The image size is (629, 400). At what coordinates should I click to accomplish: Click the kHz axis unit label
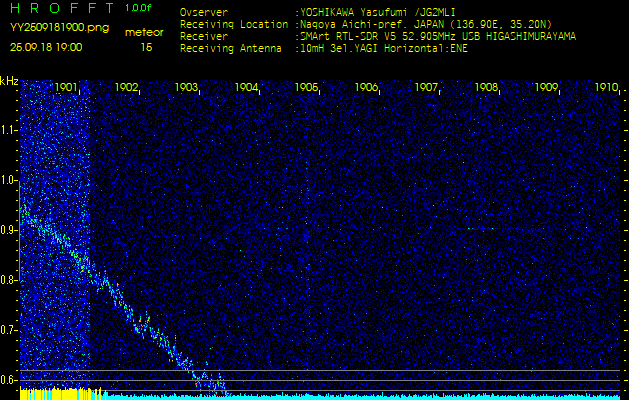pos(9,80)
